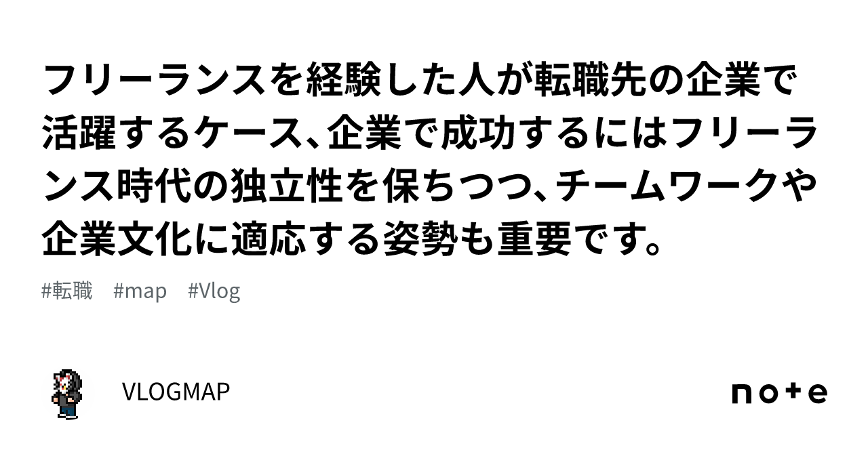Visit the VLOGMAP author name
This screenshot has height=454, width=868.
[x=176, y=392]
